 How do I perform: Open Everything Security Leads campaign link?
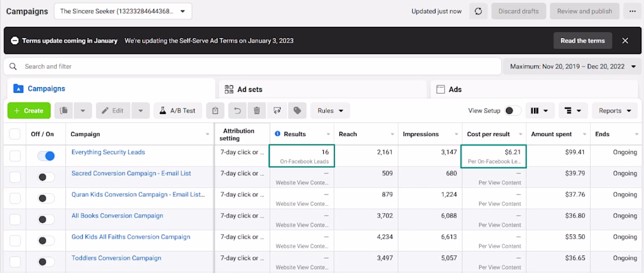pyautogui.click(x=108, y=152)
